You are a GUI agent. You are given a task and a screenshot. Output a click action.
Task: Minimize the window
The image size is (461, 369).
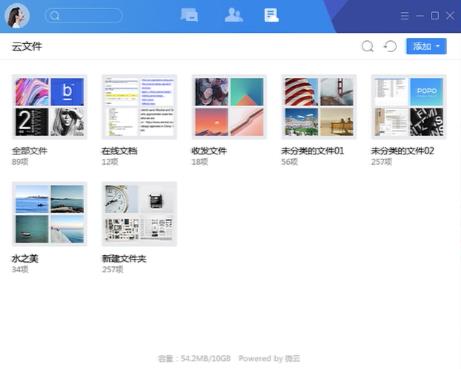420,16
